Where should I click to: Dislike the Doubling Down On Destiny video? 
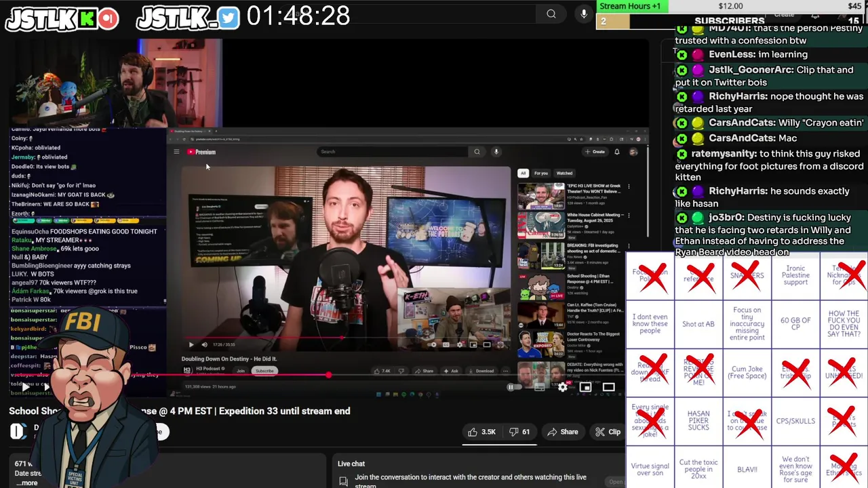point(401,371)
